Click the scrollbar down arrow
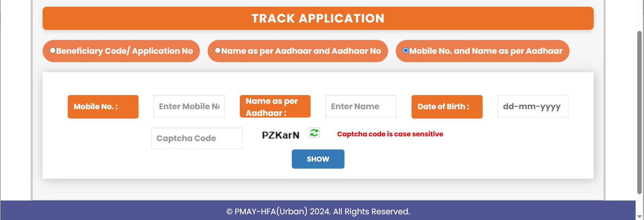644x220 pixels. [x=639, y=217]
